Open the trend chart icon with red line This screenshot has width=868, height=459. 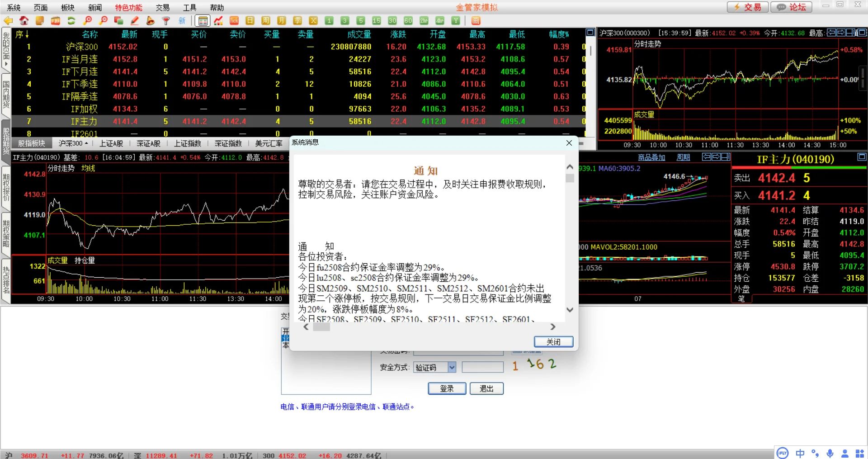(x=218, y=21)
